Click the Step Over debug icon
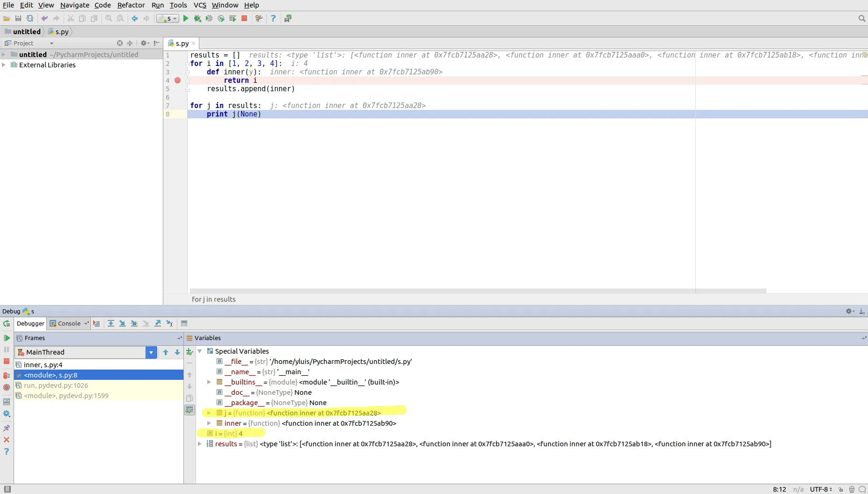Screen dimensions: 868x494 point(111,324)
